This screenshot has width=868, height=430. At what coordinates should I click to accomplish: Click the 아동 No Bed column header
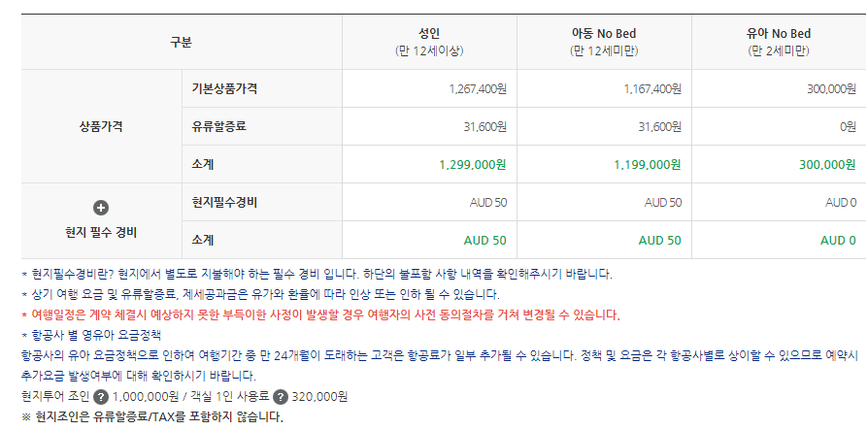[604, 42]
